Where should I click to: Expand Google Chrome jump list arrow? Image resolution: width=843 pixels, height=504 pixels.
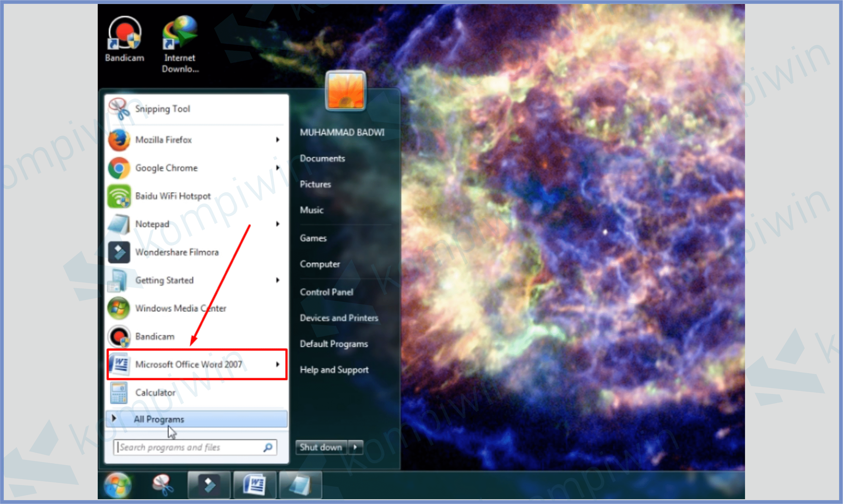pyautogui.click(x=278, y=168)
